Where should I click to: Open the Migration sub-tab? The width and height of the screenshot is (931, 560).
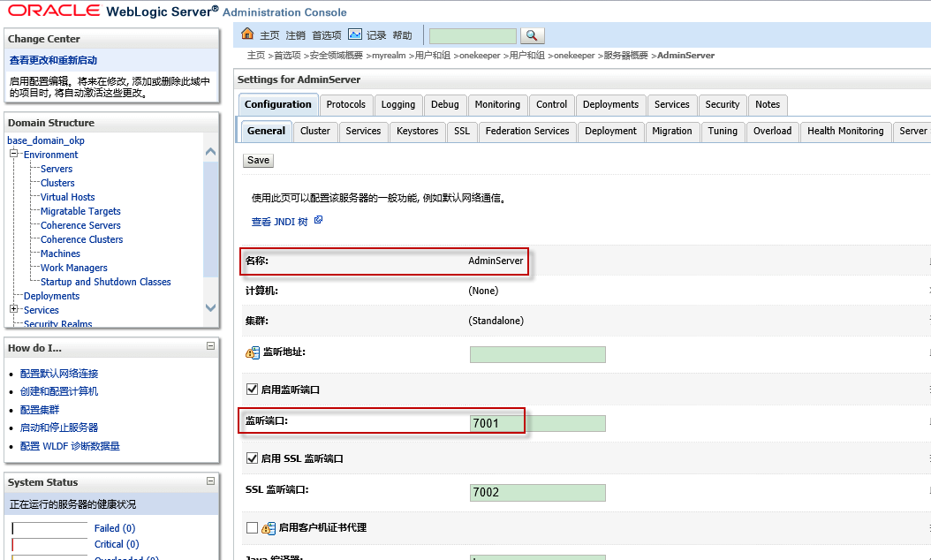point(672,132)
